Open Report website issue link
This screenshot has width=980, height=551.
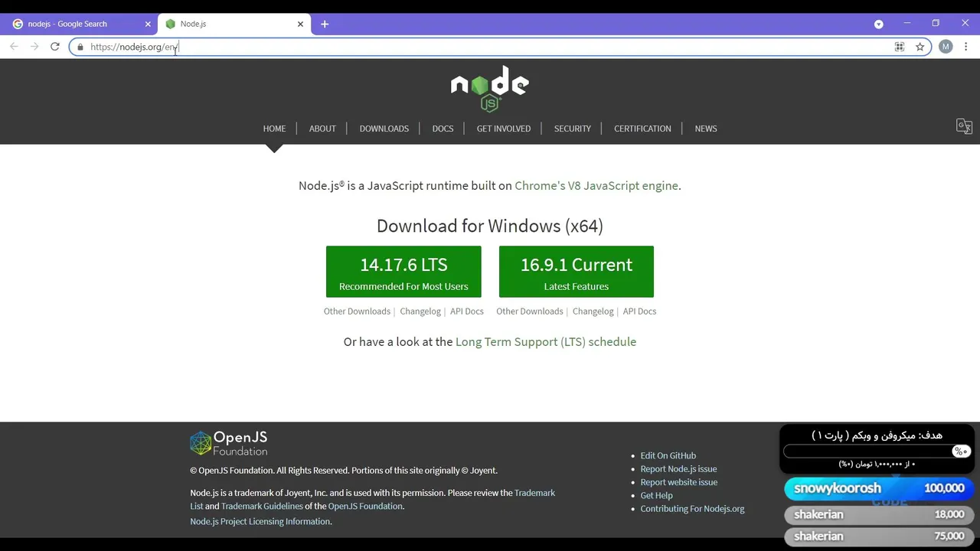(679, 482)
